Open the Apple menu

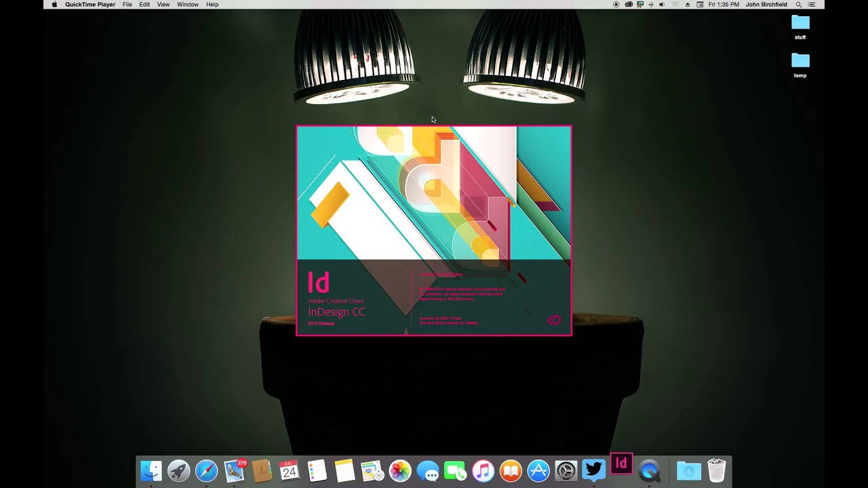point(54,4)
